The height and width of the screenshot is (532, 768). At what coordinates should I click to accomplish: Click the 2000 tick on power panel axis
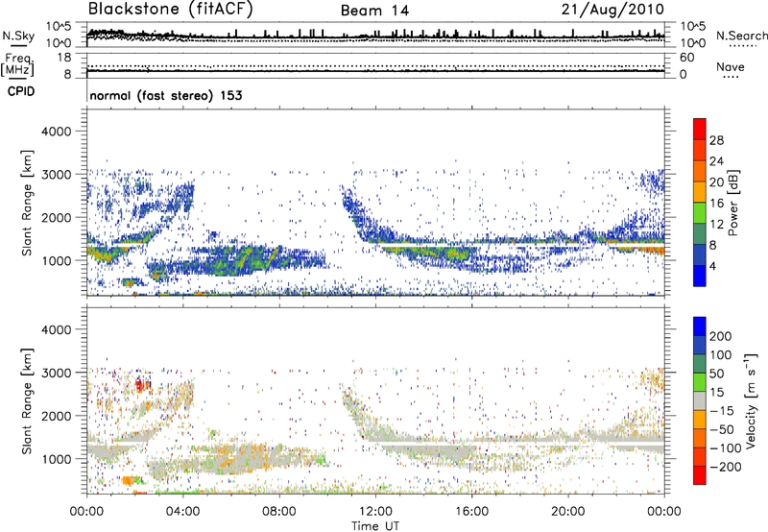(56, 217)
